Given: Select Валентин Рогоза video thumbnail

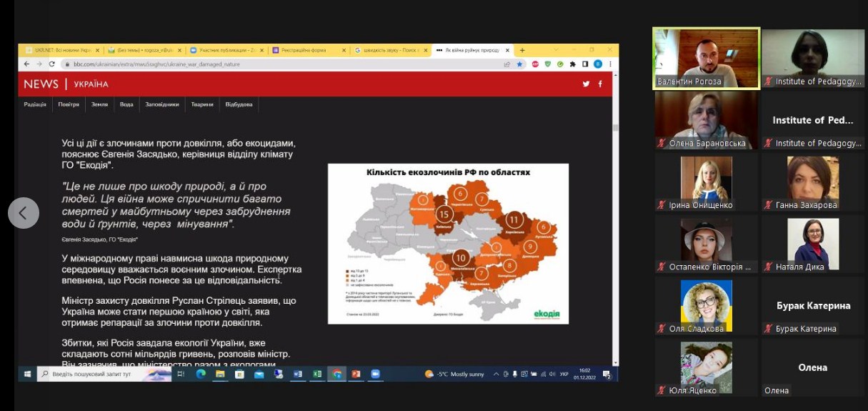Looking at the screenshot, I should click(x=706, y=59).
